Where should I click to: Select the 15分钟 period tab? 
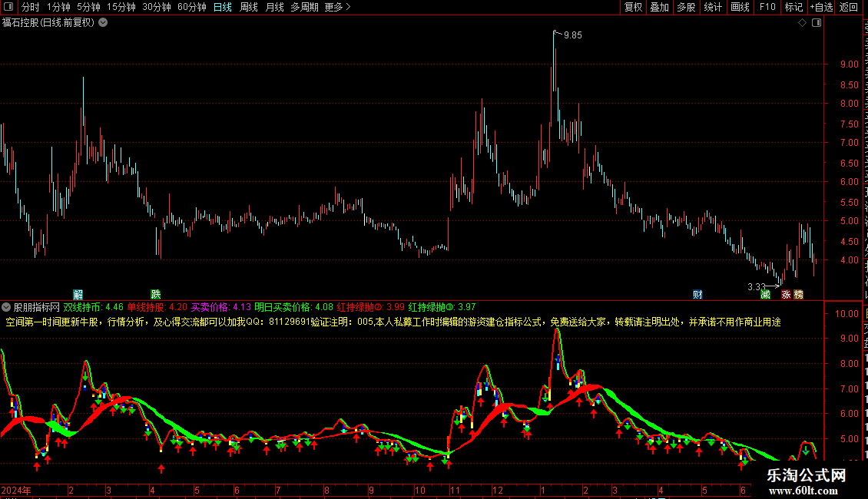[121, 7]
